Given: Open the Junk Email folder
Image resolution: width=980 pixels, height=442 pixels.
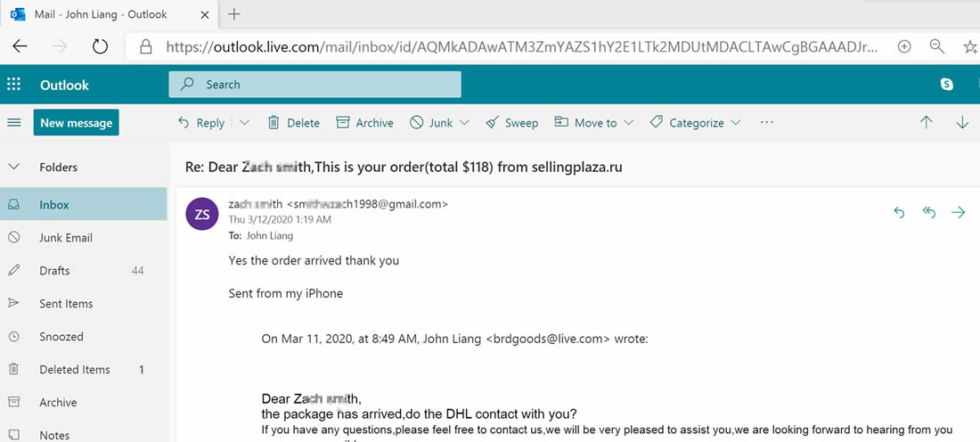Looking at the screenshot, I should coord(65,238).
